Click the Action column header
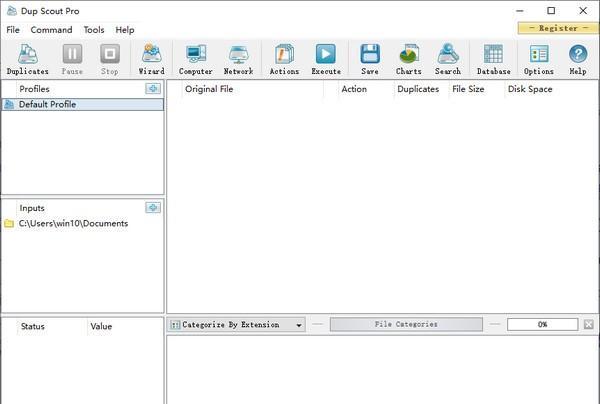This screenshot has height=404, width=600. point(366,89)
